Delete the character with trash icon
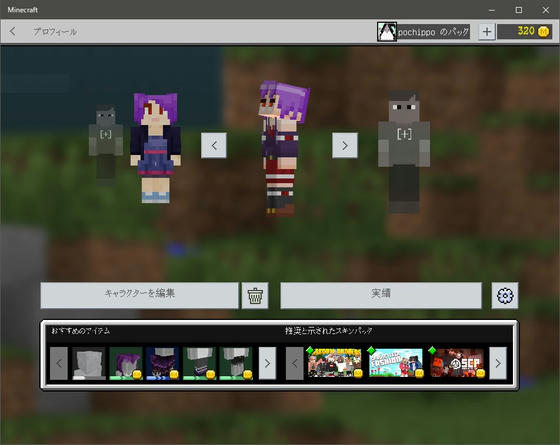 pos(255,295)
